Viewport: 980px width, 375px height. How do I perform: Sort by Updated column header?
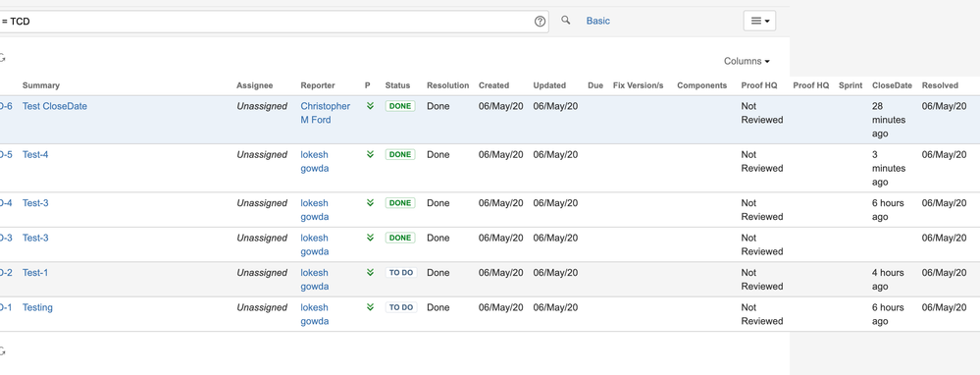click(549, 85)
